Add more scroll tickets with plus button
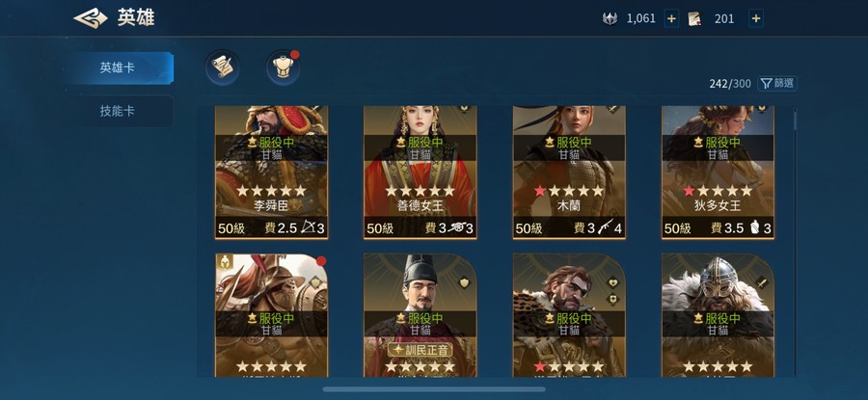This screenshot has height=400, width=868. 756,19
